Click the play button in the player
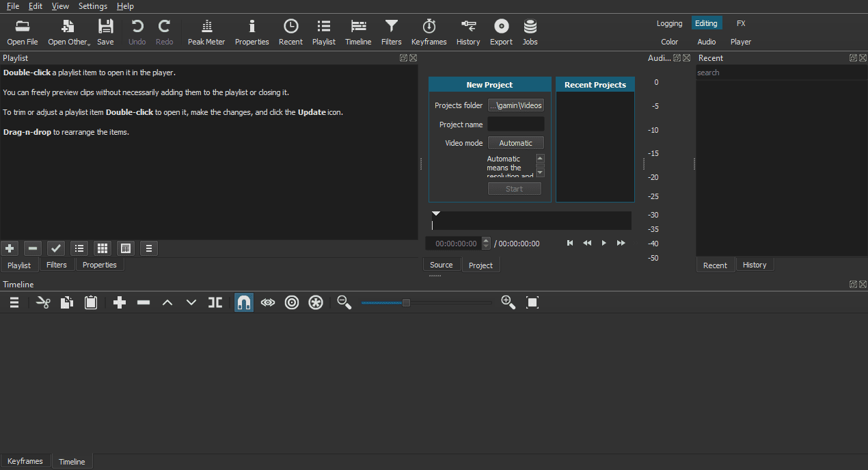 604,243
